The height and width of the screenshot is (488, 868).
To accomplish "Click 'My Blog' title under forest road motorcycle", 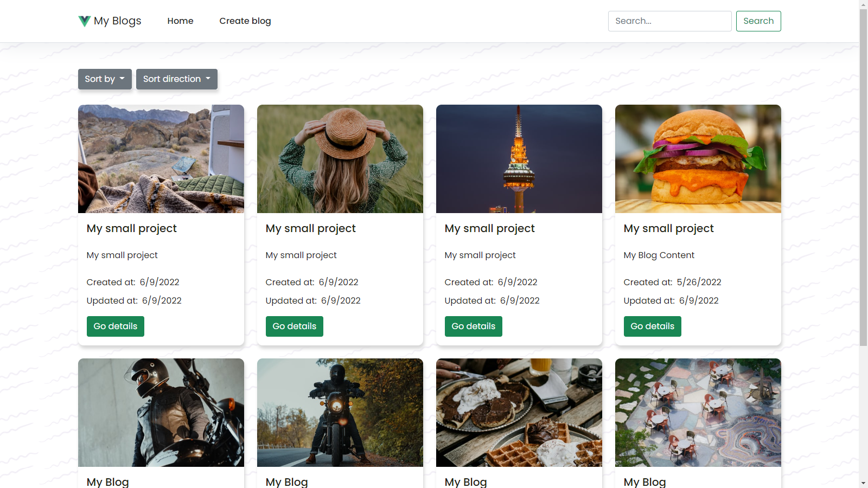I will pyautogui.click(x=287, y=482).
